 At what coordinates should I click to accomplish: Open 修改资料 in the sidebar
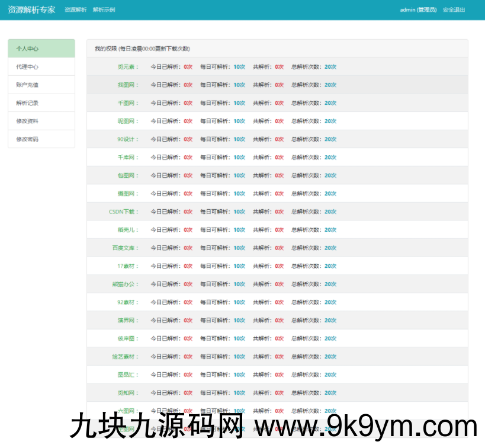pyautogui.click(x=41, y=121)
